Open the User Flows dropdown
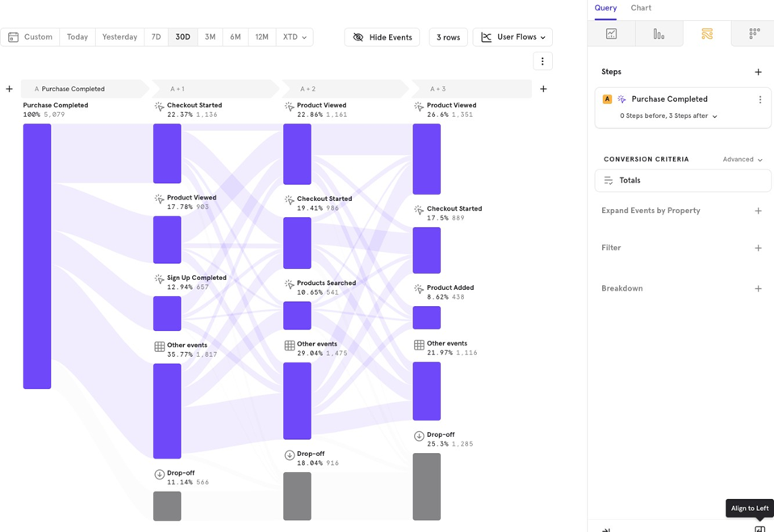Viewport: 774px width, 532px height. (x=513, y=37)
